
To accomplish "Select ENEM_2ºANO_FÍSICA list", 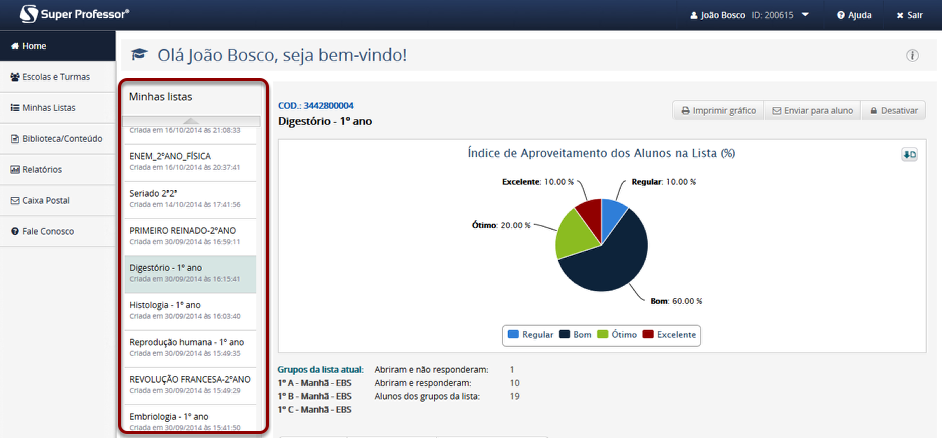I will 190,163.
